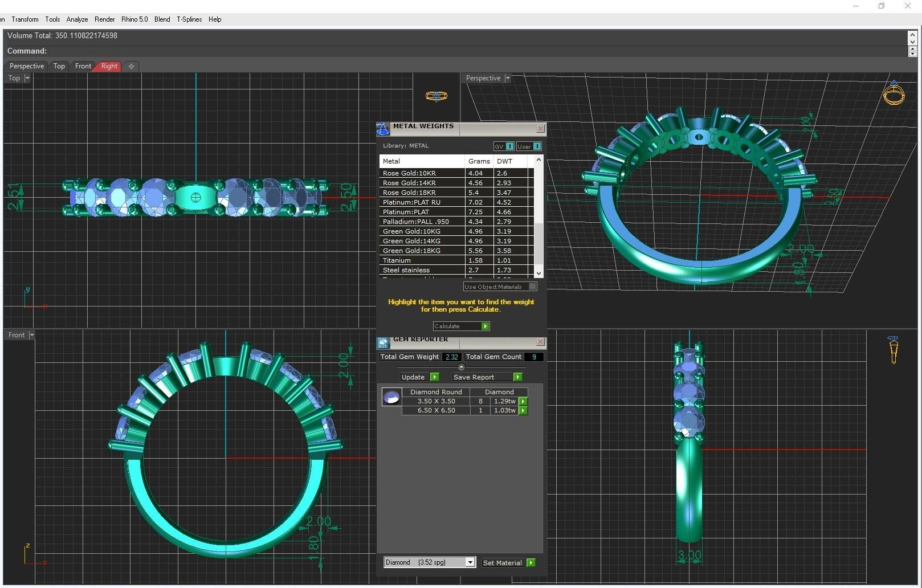
Task: Click green arrow beside 3.50 X 3.50 row
Action: click(x=523, y=401)
